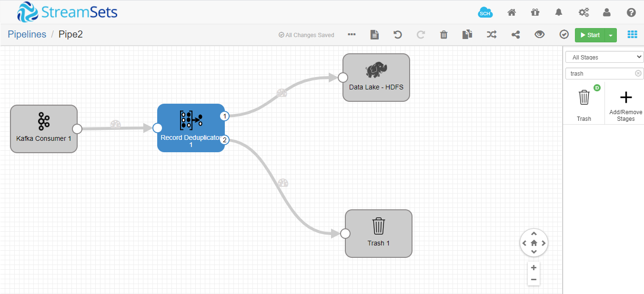Select the Trash 1 stage
This screenshot has height=294, width=644.
coord(379,234)
